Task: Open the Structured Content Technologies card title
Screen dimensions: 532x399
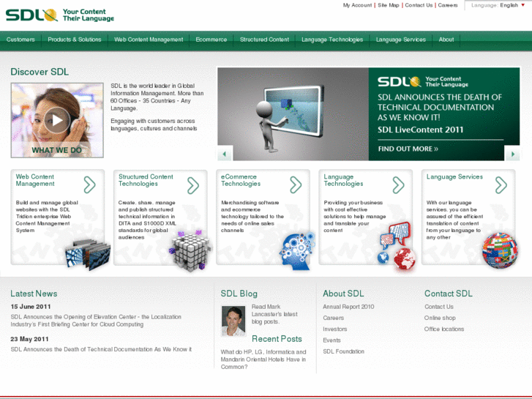Action: click(x=146, y=180)
